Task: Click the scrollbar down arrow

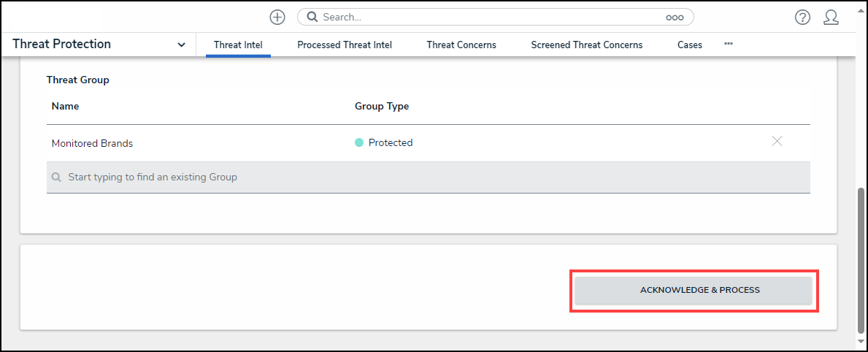Action: pyautogui.click(x=861, y=340)
